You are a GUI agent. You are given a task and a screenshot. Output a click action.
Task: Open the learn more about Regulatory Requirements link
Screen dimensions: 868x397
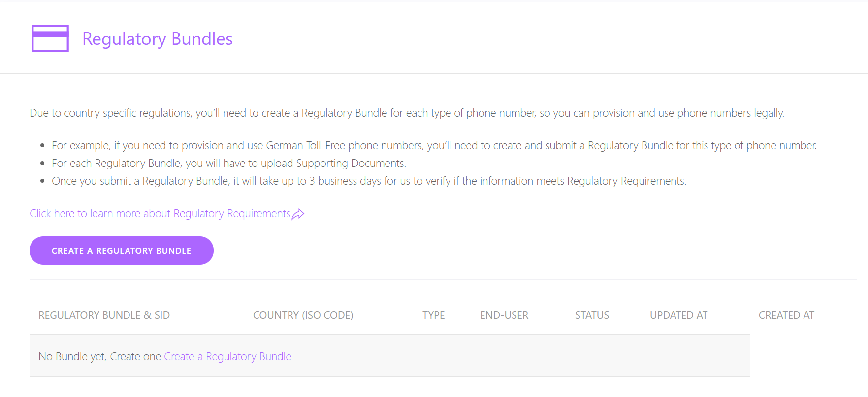160,213
